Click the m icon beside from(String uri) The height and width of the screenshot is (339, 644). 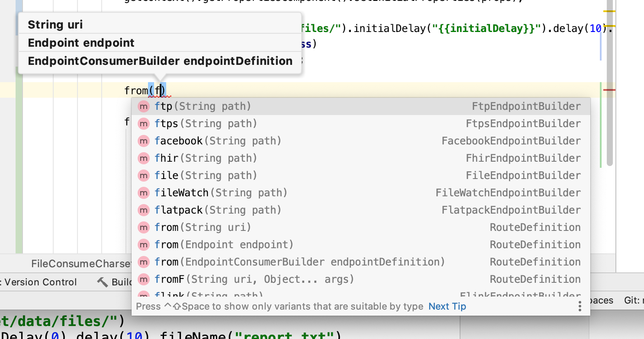[x=143, y=227]
